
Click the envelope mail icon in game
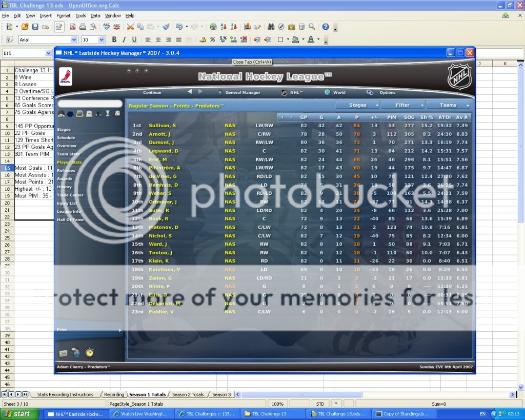pos(63,353)
